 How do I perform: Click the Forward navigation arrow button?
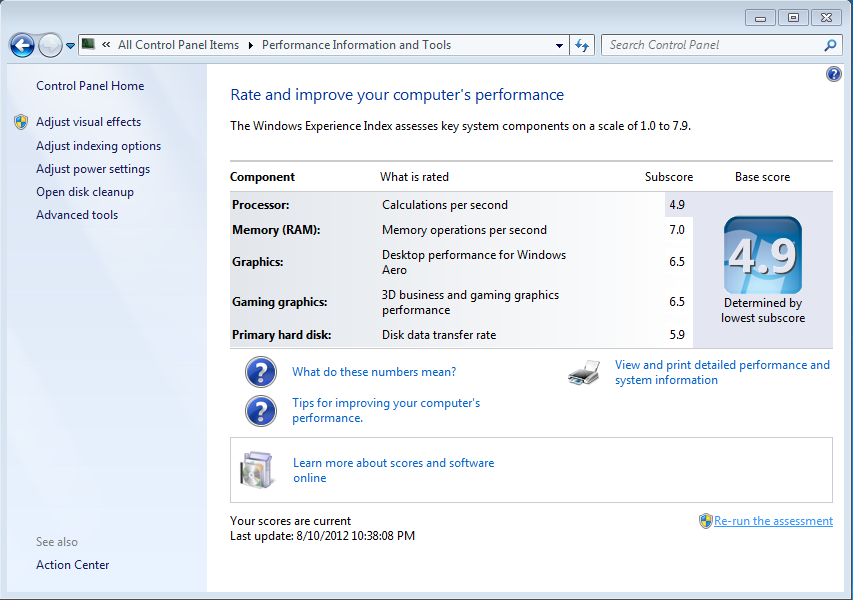(50, 45)
